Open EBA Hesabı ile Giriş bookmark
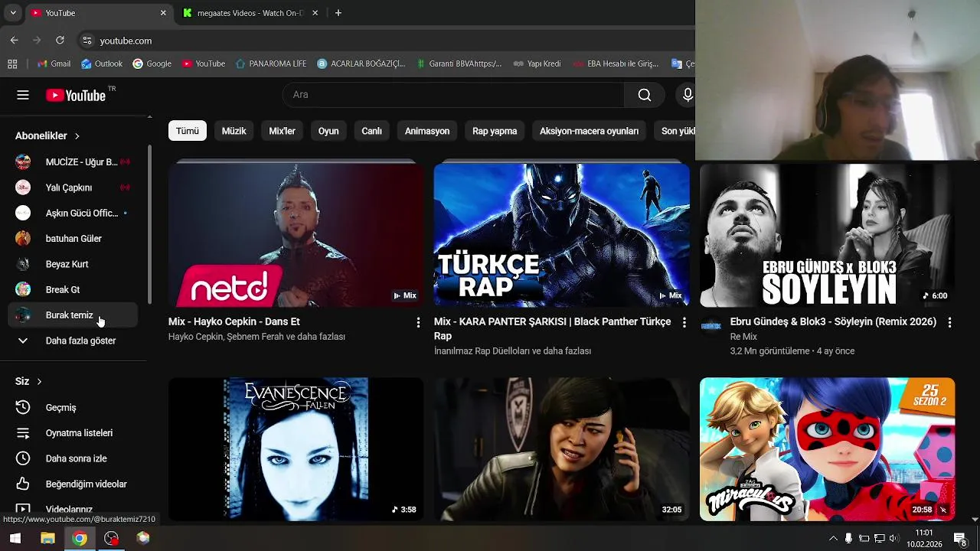 pos(615,64)
